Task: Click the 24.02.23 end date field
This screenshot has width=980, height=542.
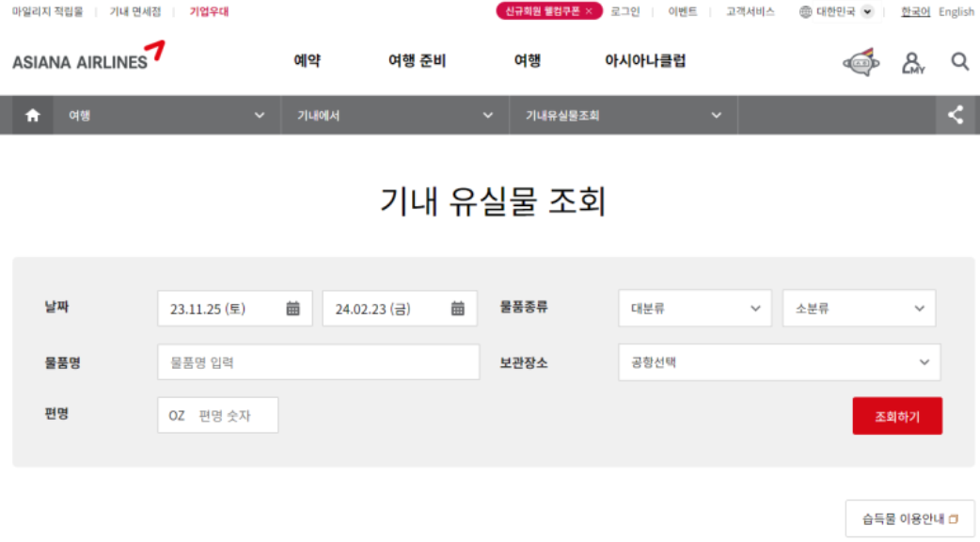Action: tap(400, 309)
